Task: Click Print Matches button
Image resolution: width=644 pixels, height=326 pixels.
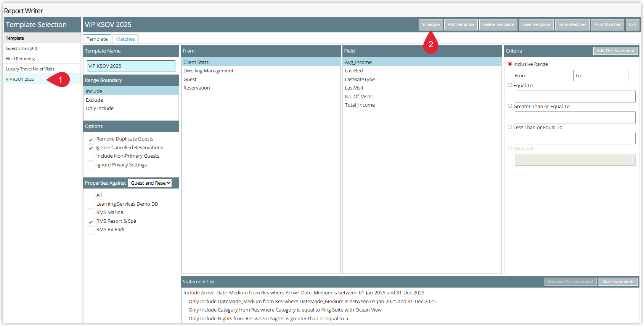Action: click(607, 25)
